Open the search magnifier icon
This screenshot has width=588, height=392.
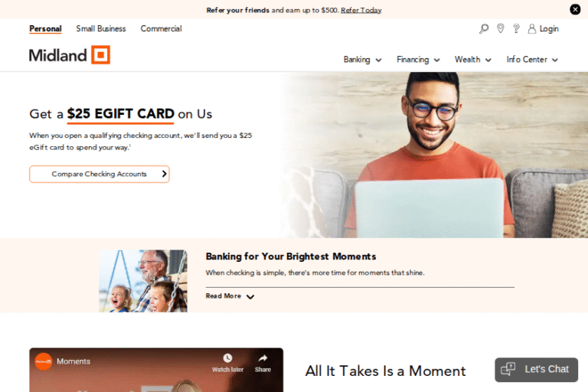(484, 28)
